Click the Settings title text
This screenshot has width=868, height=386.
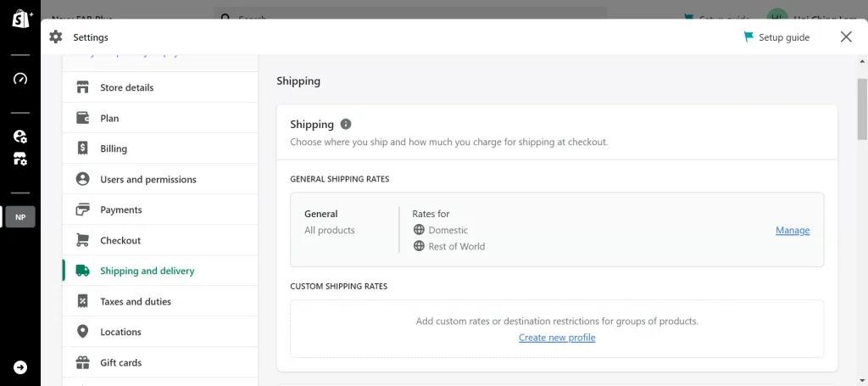(x=91, y=37)
